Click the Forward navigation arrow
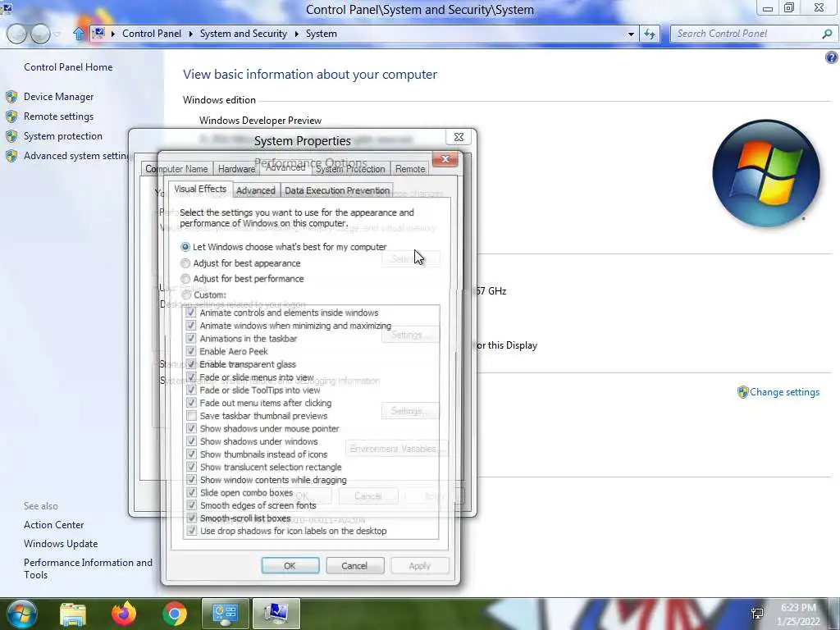Screen dimensions: 840x630 (x=40, y=34)
